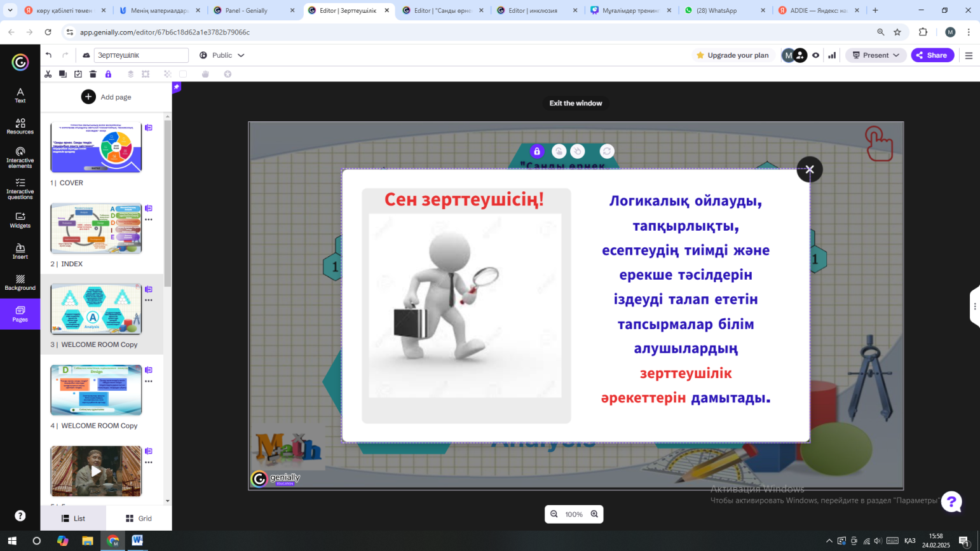Open the Insert panel
Viewport: 980px width, 551px height.
[20, 251]
